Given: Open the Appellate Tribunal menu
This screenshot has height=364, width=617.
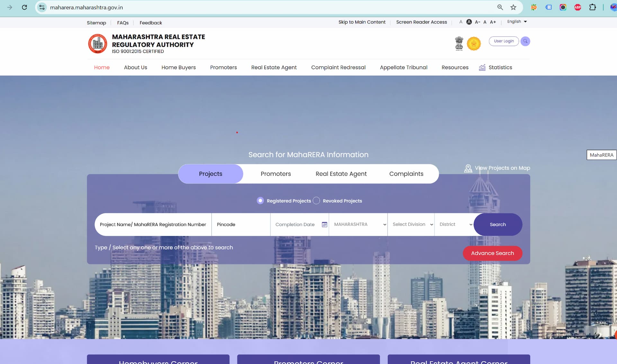Looking at the screenshot, I should point(404,67).
